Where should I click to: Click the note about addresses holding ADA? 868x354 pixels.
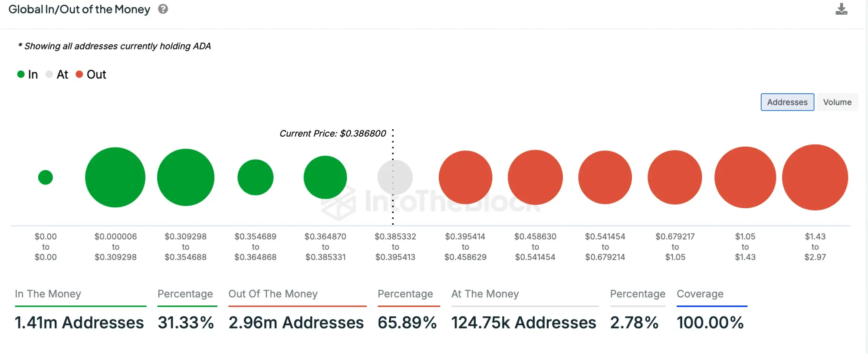tap(114, 46)
